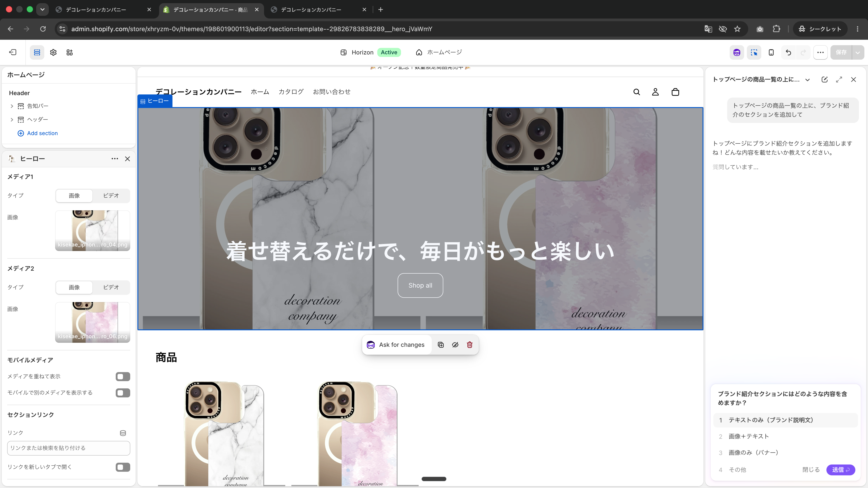868x488 pixels.
Task: Open the hero panel more options dots
Action: [x=115, y=159]
